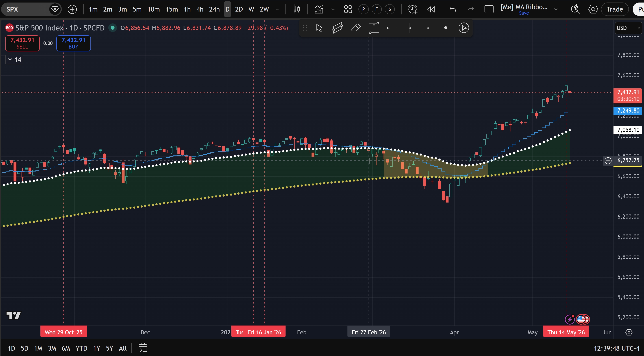Open the four-squares templates icon
644x356 pixels.
(348, 10)
